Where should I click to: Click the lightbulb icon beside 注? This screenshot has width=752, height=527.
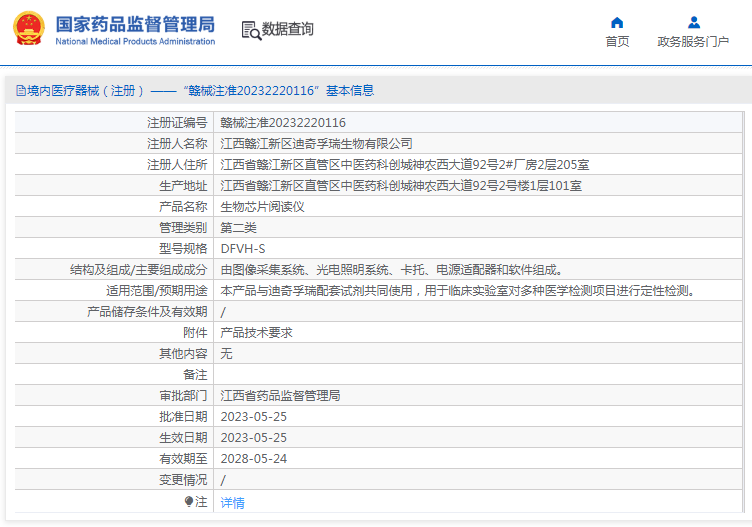tap(188, 502)
